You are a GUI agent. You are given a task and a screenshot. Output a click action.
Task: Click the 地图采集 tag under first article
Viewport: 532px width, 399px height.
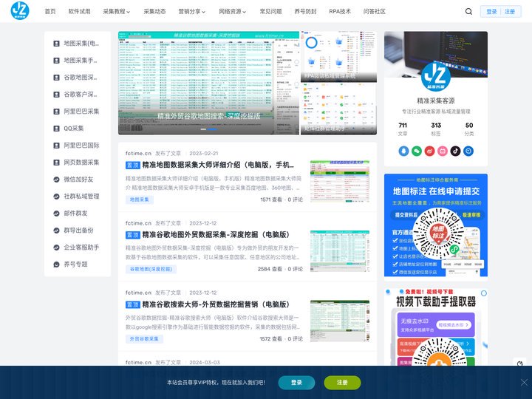tap(139, 199)
